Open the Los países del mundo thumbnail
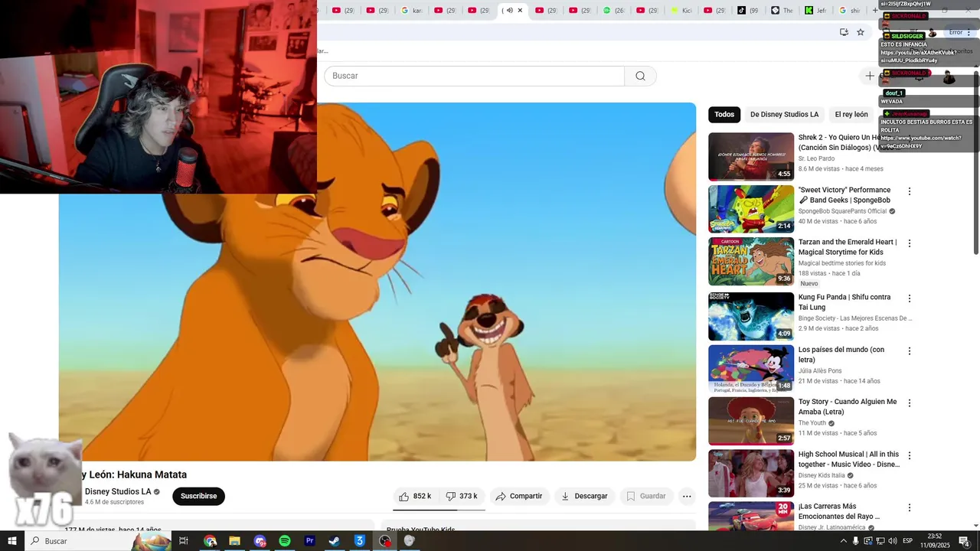 (x=751, y=369)
